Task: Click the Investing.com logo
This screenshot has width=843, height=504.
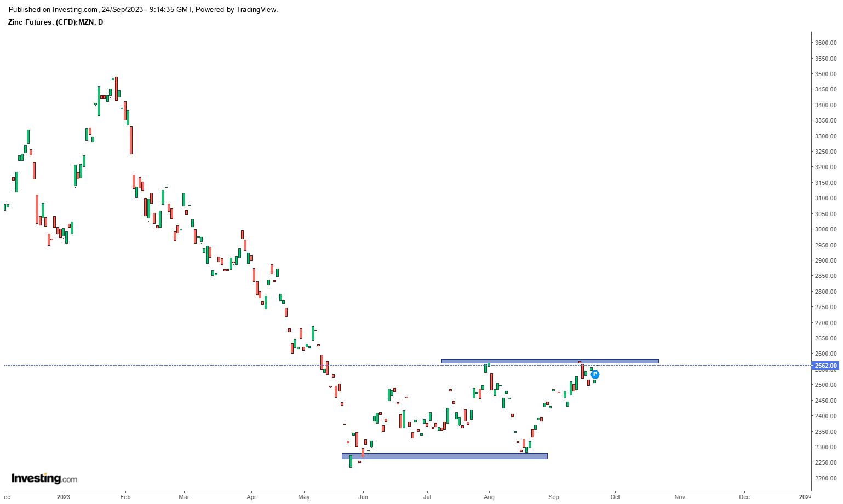Action: click(44, 478)
